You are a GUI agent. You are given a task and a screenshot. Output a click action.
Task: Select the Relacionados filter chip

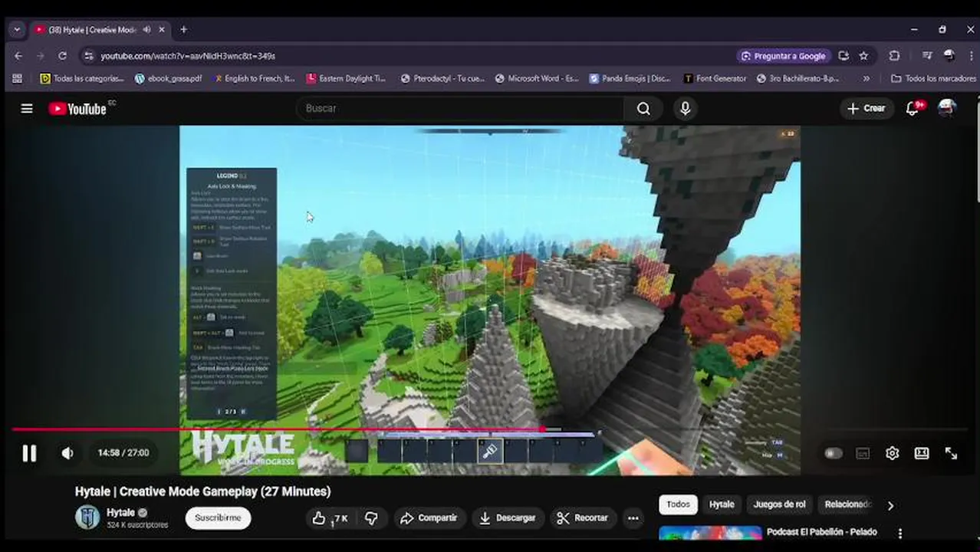(847, 504)
